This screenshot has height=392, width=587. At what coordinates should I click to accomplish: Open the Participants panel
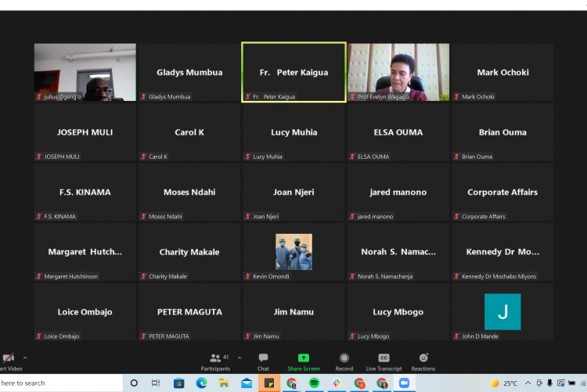[215, 360]
